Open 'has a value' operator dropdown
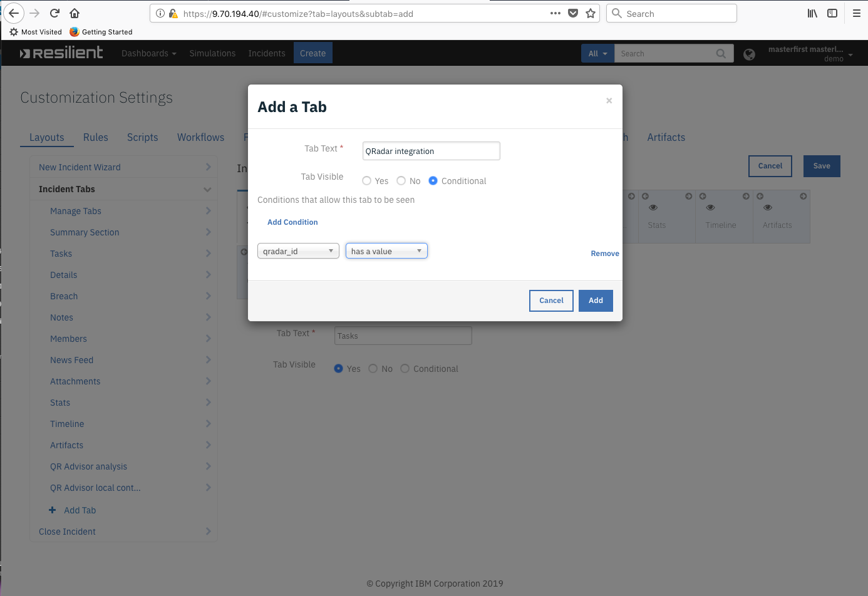This screenshot has width=868, height=596. point(386,251)
